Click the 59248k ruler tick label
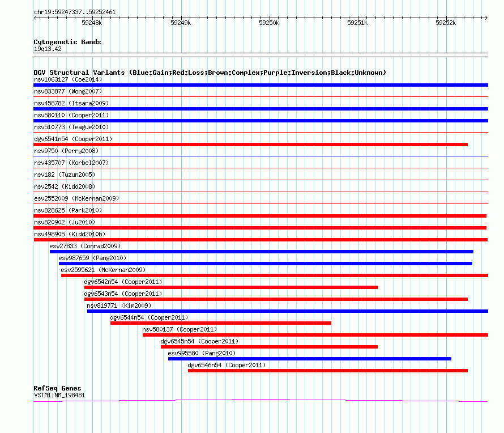504x433 pixels. (x=92, y=23)
